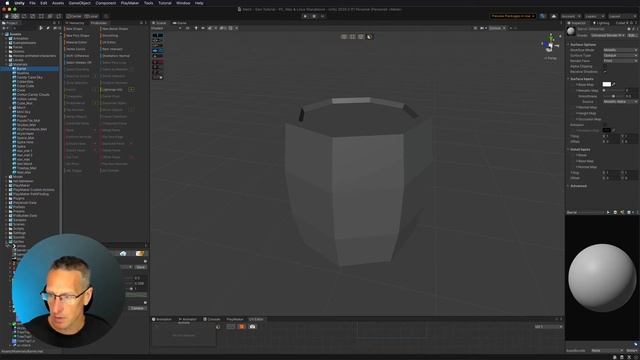
Task: Open the Window menu
Action: click(x=183, y=3)
